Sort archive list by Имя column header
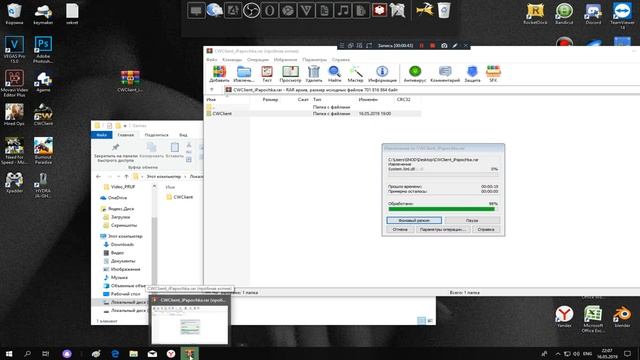This screenshot has width=640, height=360. [211, 99]
